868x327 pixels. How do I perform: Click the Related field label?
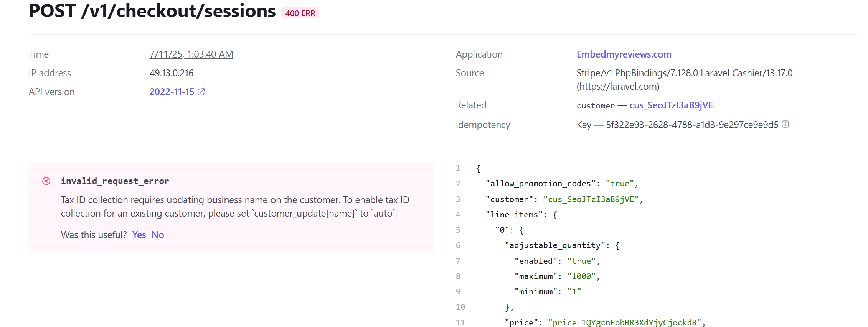tap(471, 105)
